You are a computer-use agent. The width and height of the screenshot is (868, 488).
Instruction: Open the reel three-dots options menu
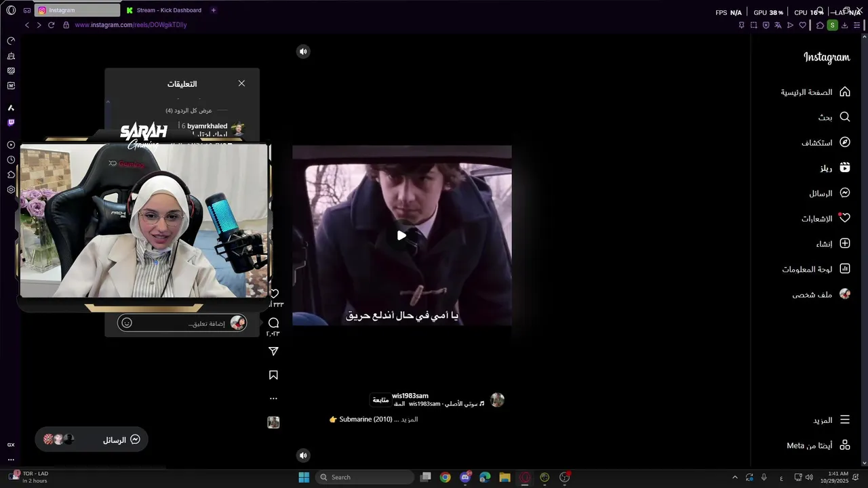(274, 399)
